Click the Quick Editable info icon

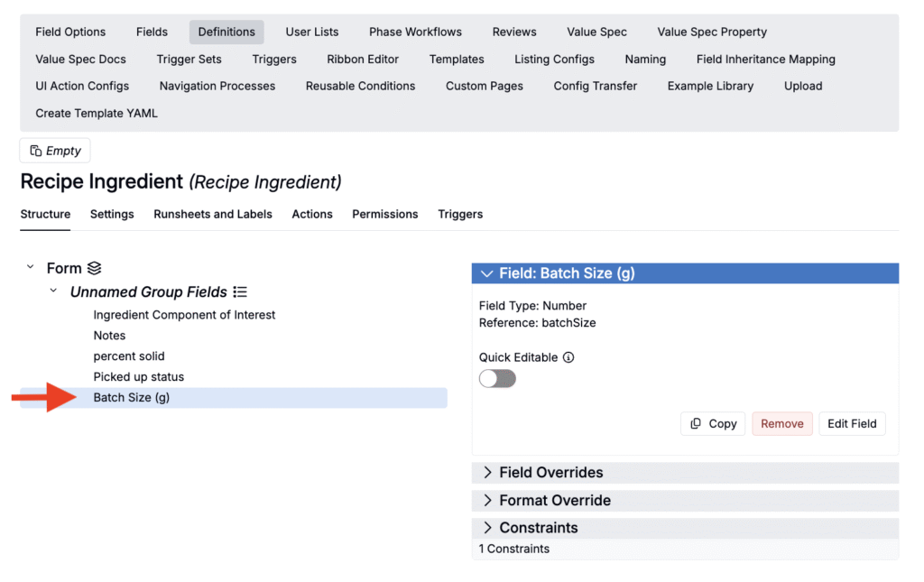[568, 357]
